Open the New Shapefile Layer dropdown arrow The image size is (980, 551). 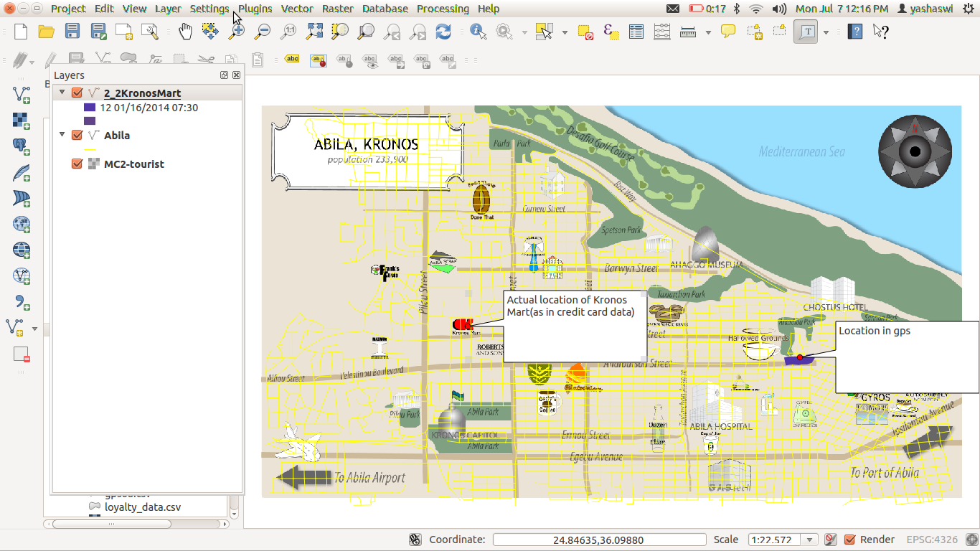point(35,329)
